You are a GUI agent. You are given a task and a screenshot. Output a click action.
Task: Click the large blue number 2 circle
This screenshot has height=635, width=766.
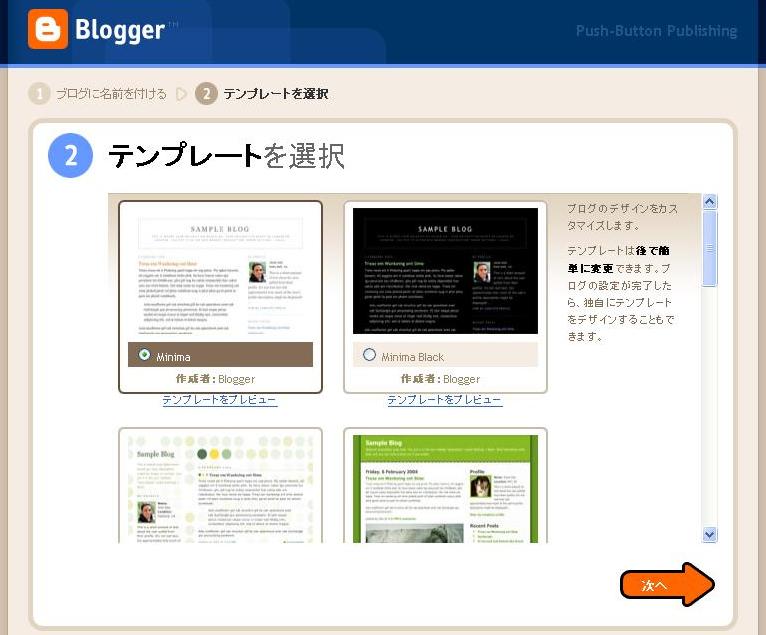point(70,155)
